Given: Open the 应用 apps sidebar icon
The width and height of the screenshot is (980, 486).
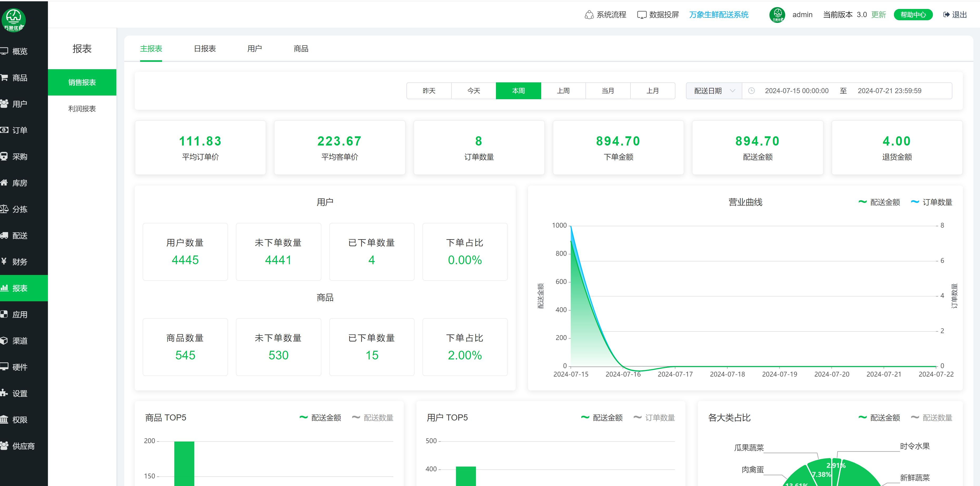Looking at the screenshot, I should [4, 314].
